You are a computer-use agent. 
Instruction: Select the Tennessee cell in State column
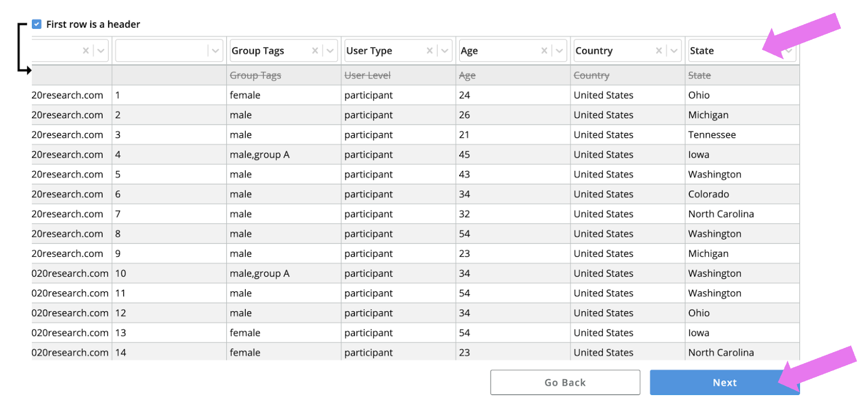[x=712, y=135]
